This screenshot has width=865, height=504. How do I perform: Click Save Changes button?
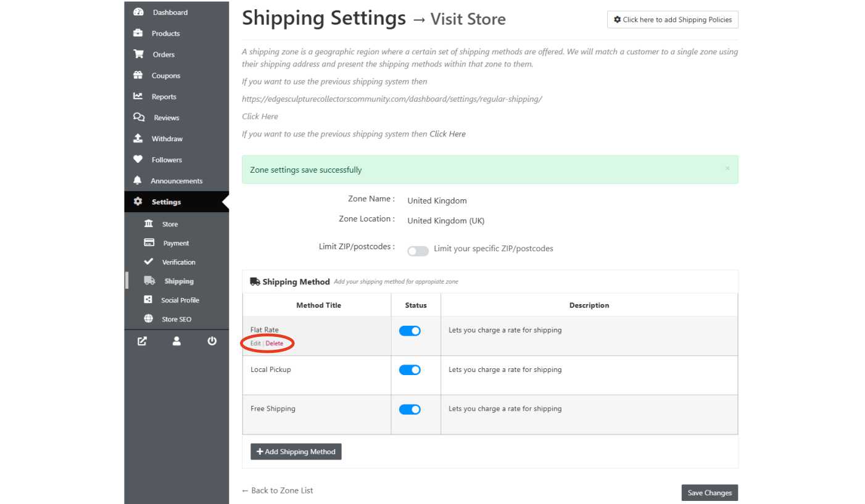point(710,493)
